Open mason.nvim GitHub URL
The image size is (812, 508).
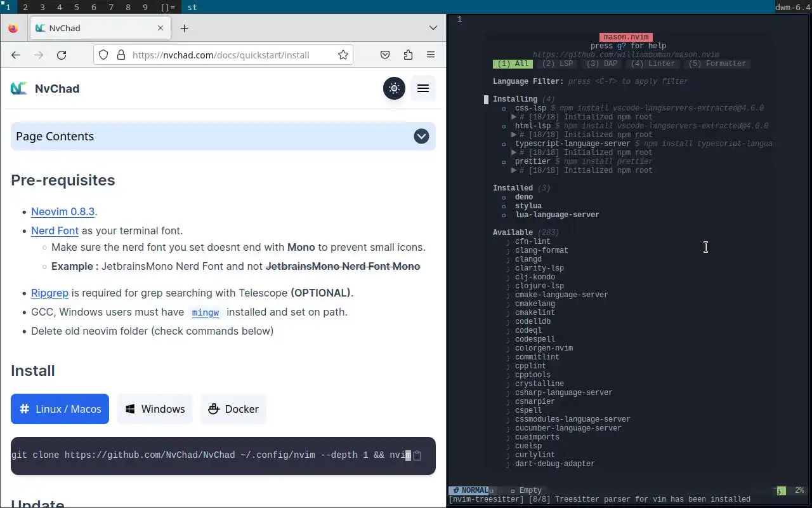click(626, 55)
